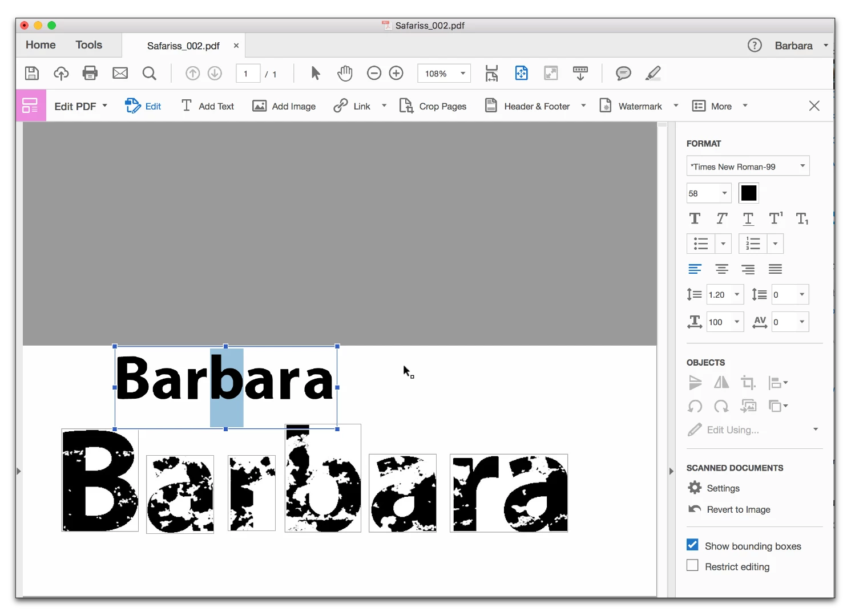Click the Rotate clockwise icon
The image size is (851, 616).
(x=721, y=406)
